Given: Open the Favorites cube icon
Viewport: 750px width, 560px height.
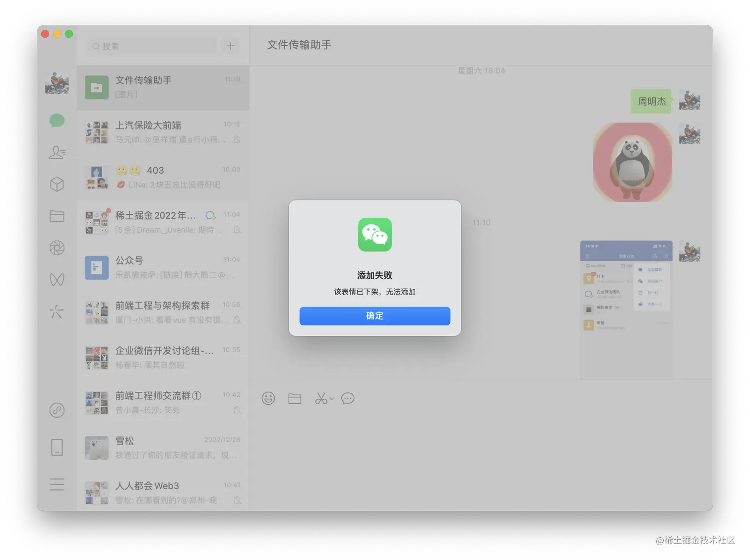Looking at the screenshot, I should [57, 185].
